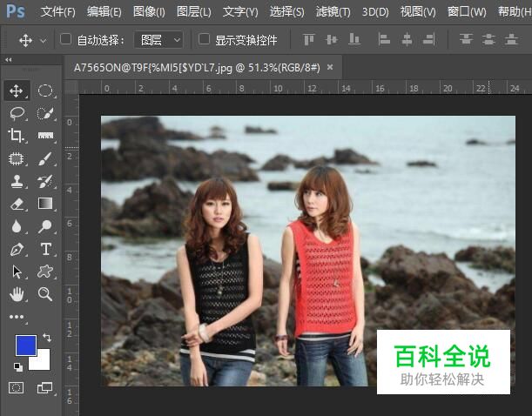Align top edges
Image resolution: width=532 pixels, height=416 pixels.
click(309, 40)
